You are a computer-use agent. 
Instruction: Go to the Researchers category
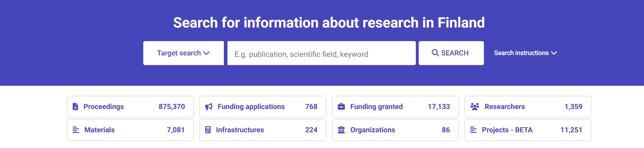(x=504, y=107)
